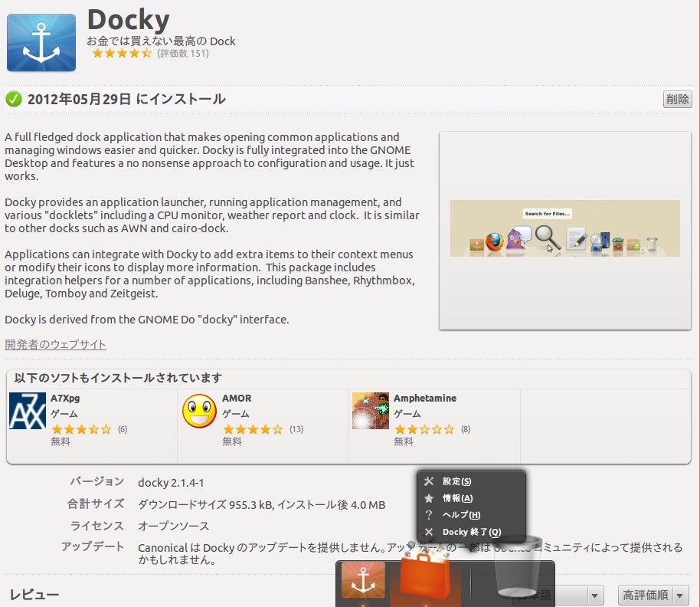Open the A7Xpg app title link
The image size is (700, 607).
65,398
